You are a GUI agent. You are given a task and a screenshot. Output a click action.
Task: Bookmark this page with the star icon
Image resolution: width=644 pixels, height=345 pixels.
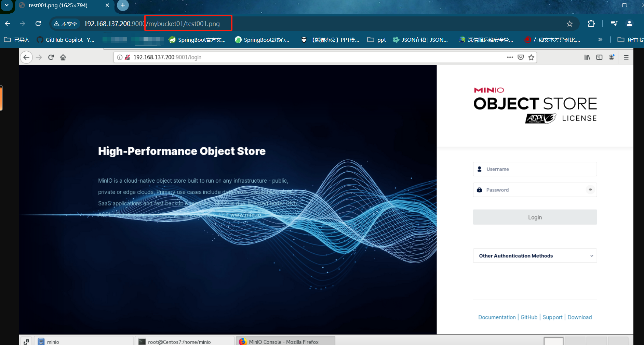(569, 24)
